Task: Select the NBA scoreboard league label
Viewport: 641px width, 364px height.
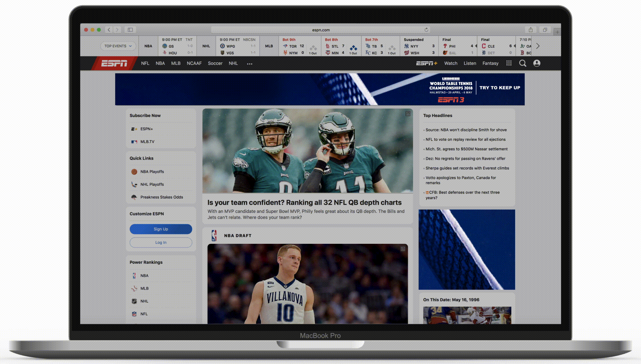Action: tap(148, 46)
